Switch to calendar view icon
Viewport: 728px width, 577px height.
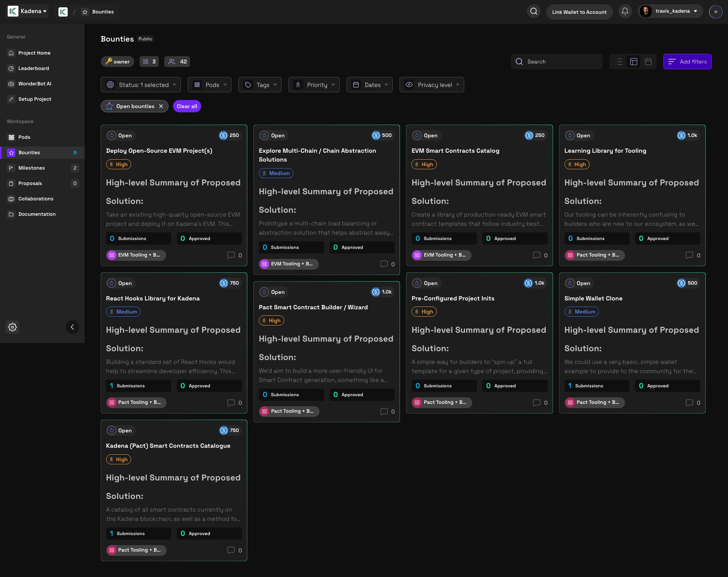[x=648, y=62]
